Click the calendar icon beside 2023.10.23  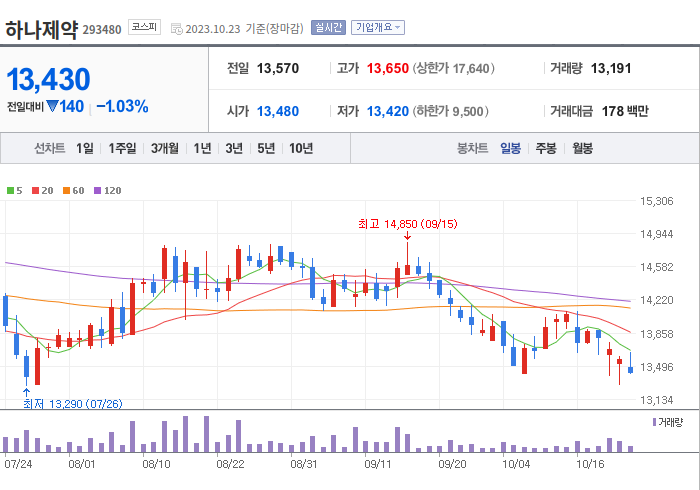[177, 29]
